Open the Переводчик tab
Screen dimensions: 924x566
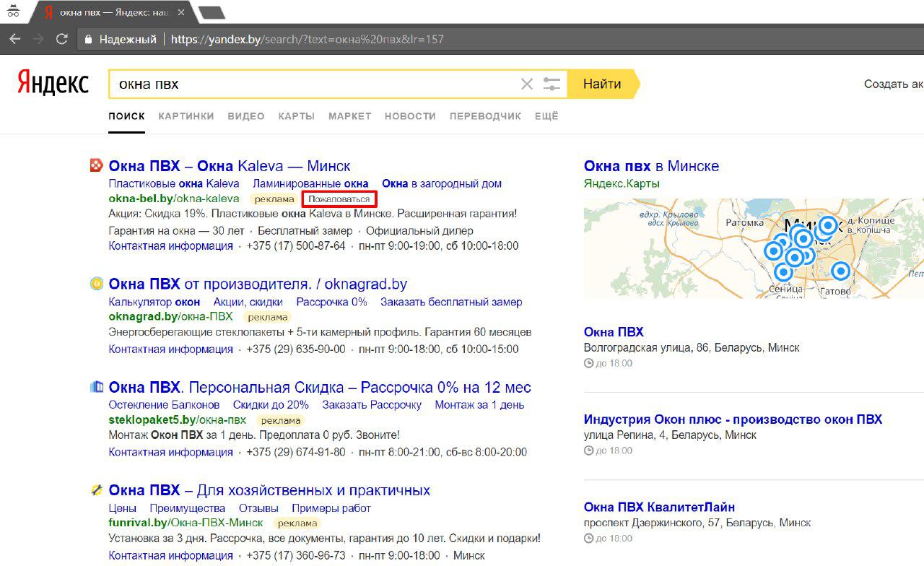tap(485, 116)
